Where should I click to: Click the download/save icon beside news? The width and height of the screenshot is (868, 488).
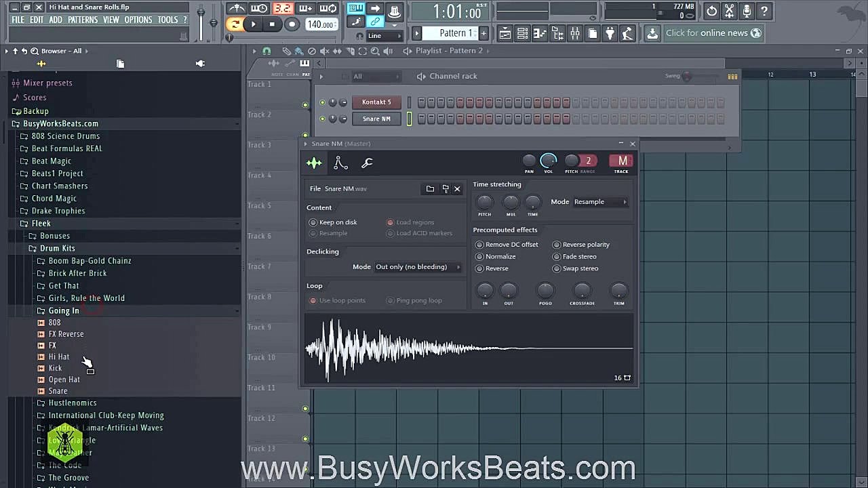click(x=652, y=33)
